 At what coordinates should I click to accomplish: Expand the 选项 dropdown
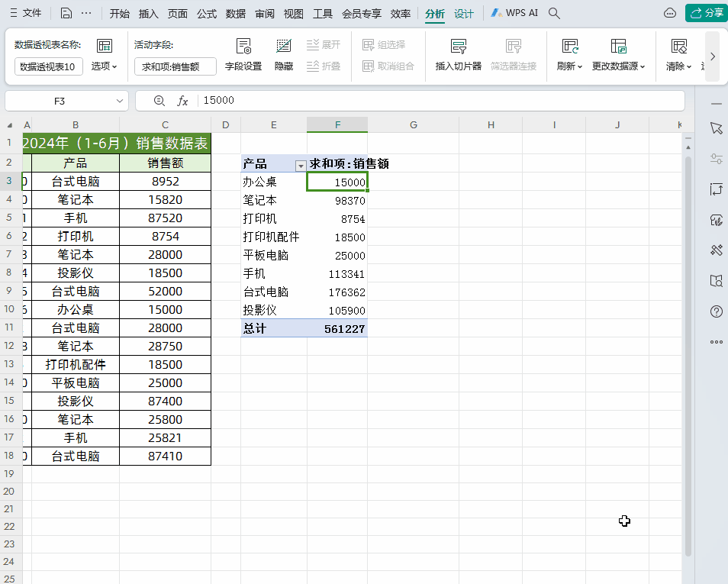click(x=104, y=66)
